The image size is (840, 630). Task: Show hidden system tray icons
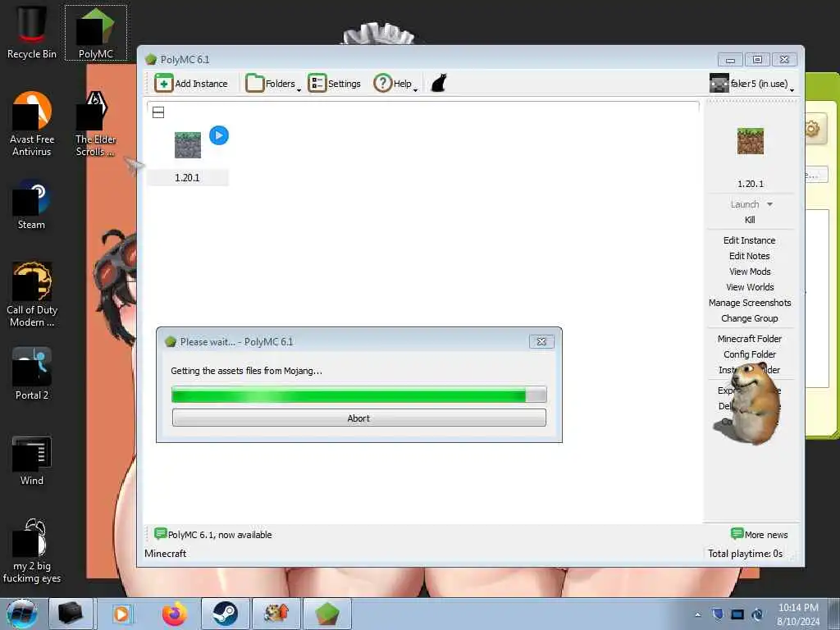coord(697,614)
